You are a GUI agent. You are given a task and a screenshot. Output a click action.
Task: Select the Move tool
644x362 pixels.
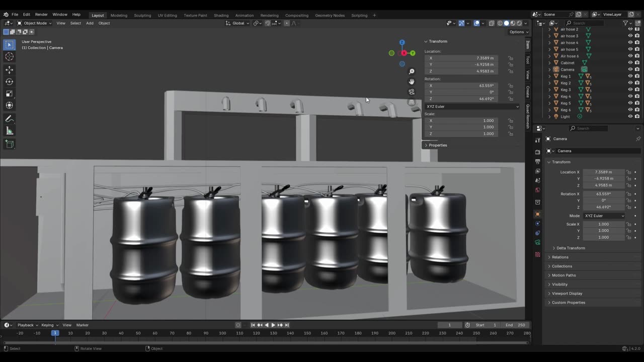point(9,70)
